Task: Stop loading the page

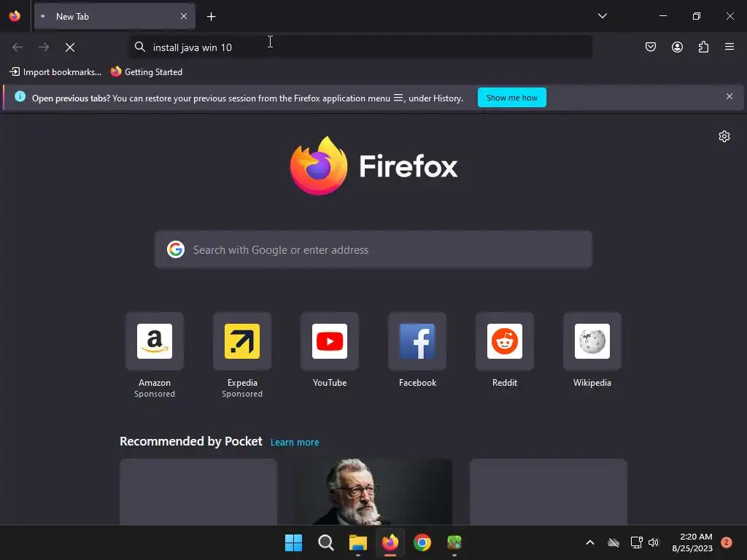Action: [70, 47]
